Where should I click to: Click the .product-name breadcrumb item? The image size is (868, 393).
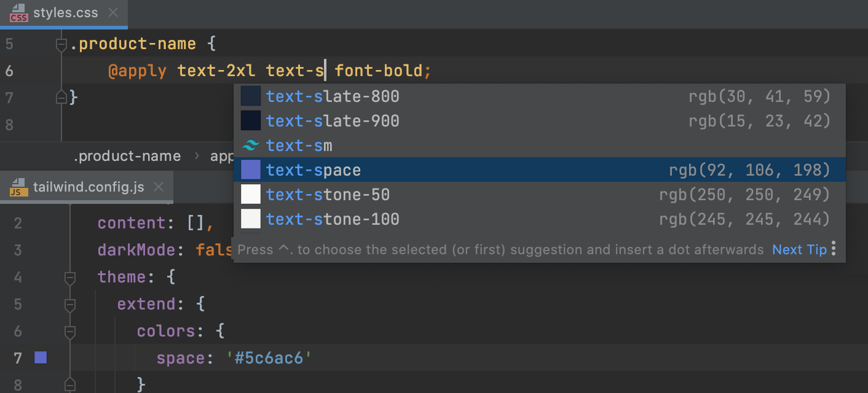[127, 156]
